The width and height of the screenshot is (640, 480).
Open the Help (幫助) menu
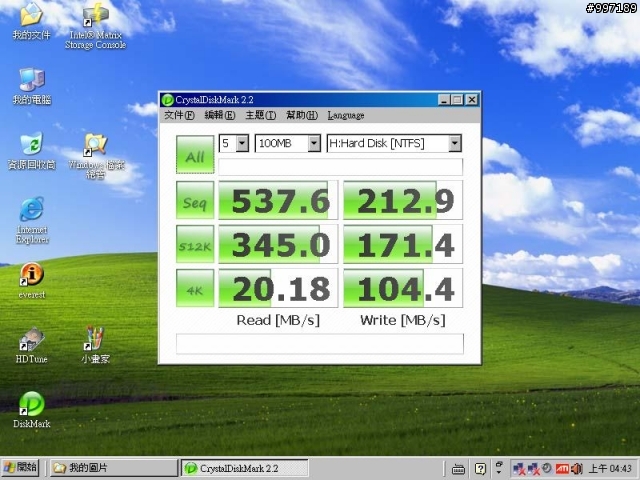[x=302, y=116]
